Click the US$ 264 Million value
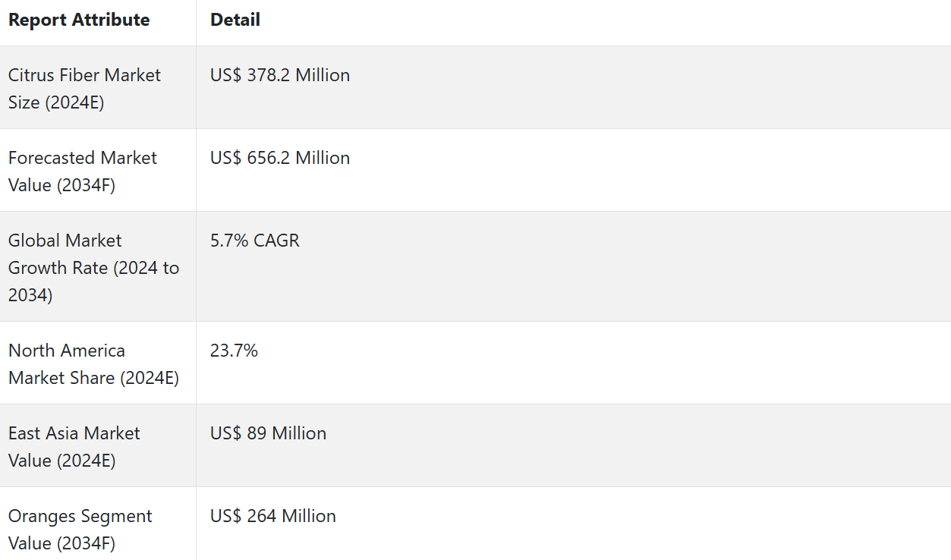 273,516
